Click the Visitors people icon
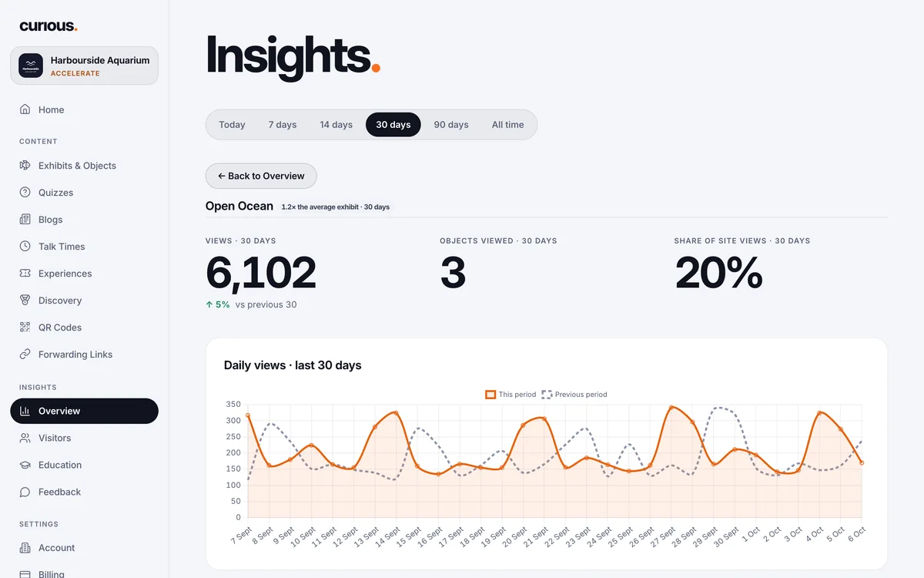Viewport: 924px width, 578px height. tap(25, 438)
